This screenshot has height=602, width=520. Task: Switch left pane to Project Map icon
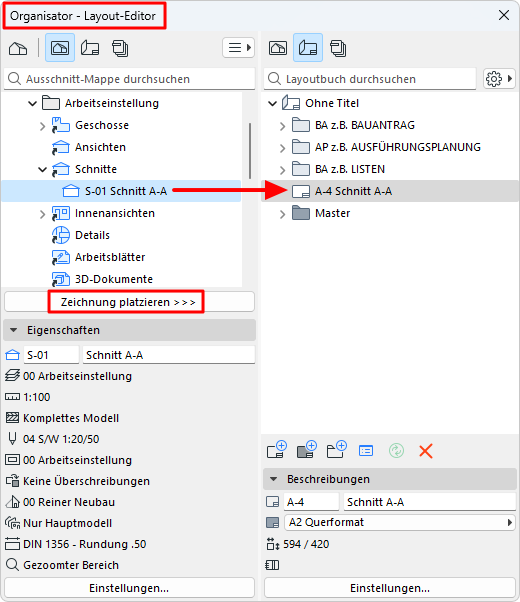(18, 48)
